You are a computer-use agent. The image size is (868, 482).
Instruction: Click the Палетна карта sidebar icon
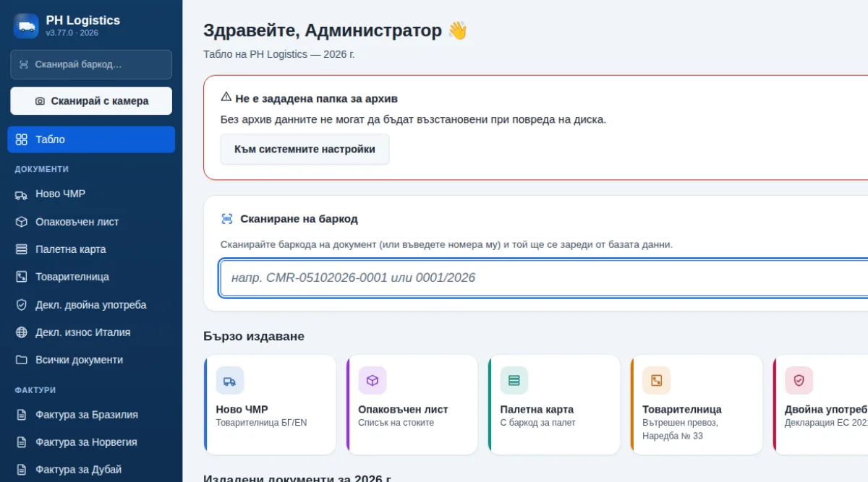(22, 249)
